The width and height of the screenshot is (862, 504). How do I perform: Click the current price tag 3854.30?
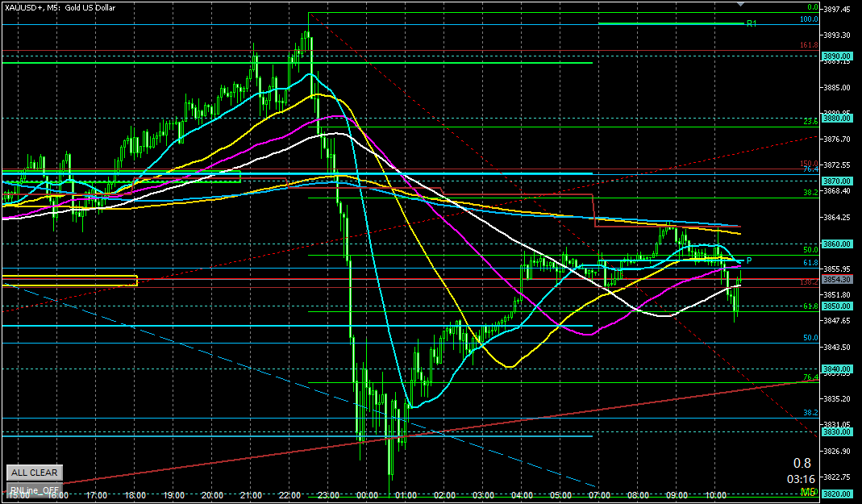tap(837, 279)
